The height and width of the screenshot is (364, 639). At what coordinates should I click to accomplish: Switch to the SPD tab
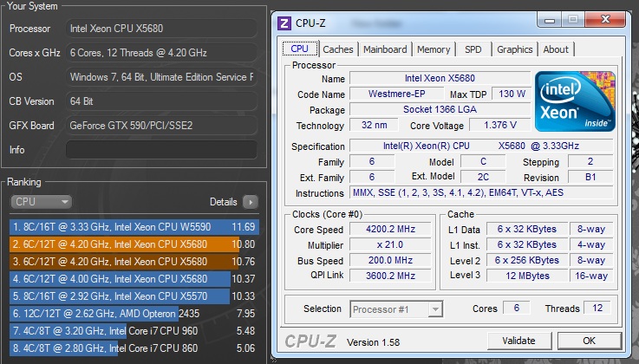(x=473, y=49)
